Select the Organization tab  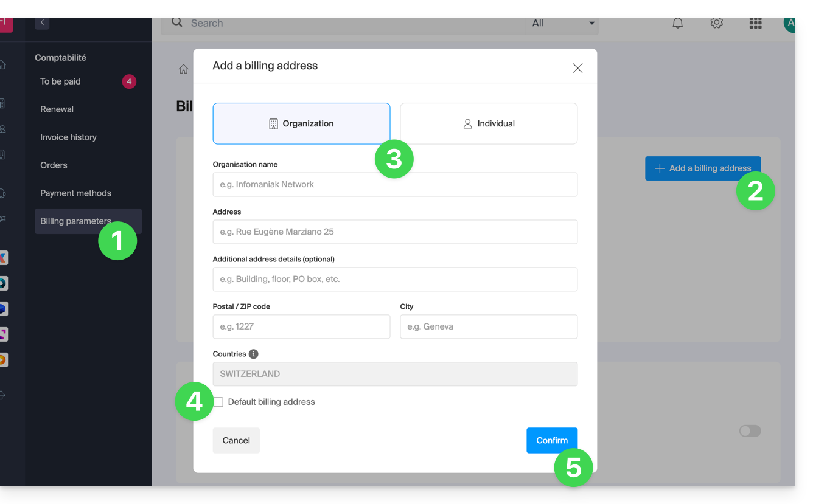(x=301, y=123)
